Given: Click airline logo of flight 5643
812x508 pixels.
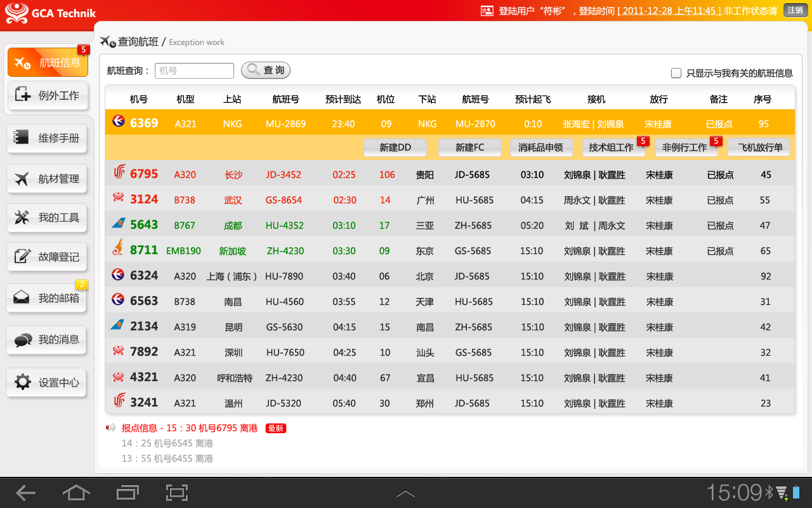Looking at the screenshot, I should click(x=118, y=224).
